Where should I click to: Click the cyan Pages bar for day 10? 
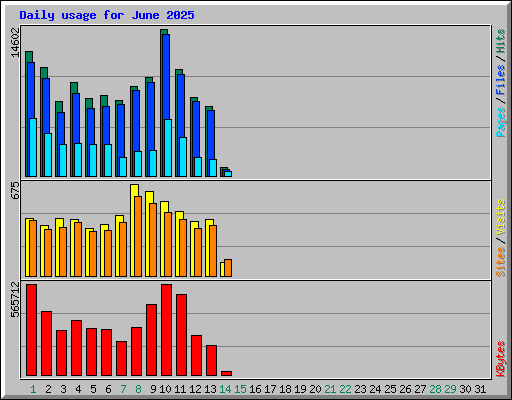point(168,148)
